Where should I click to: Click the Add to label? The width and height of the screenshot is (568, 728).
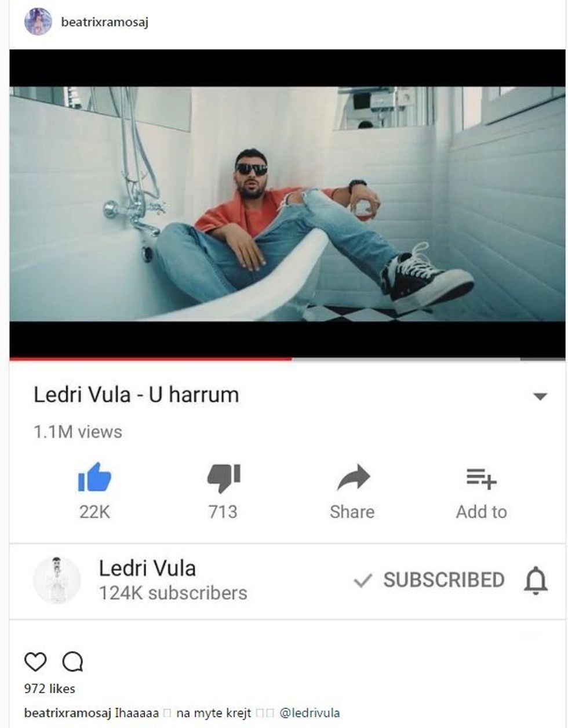[x=481, y=512]
